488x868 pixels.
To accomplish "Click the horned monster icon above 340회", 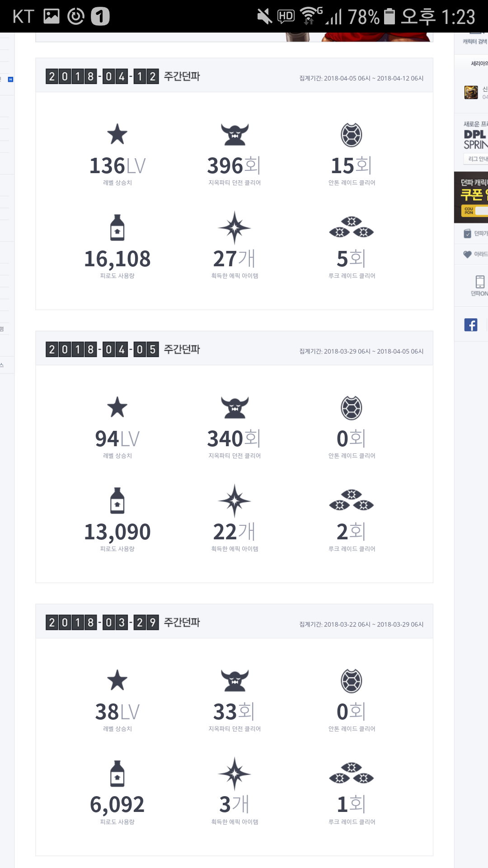I will pos(235,407).
